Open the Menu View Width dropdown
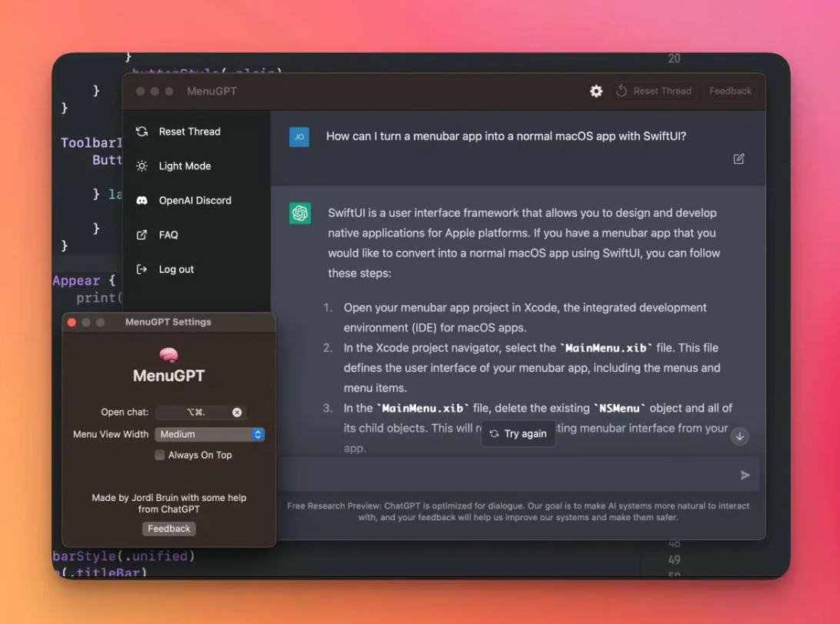This screenshot has width=840, height=624. pos(209,435)
